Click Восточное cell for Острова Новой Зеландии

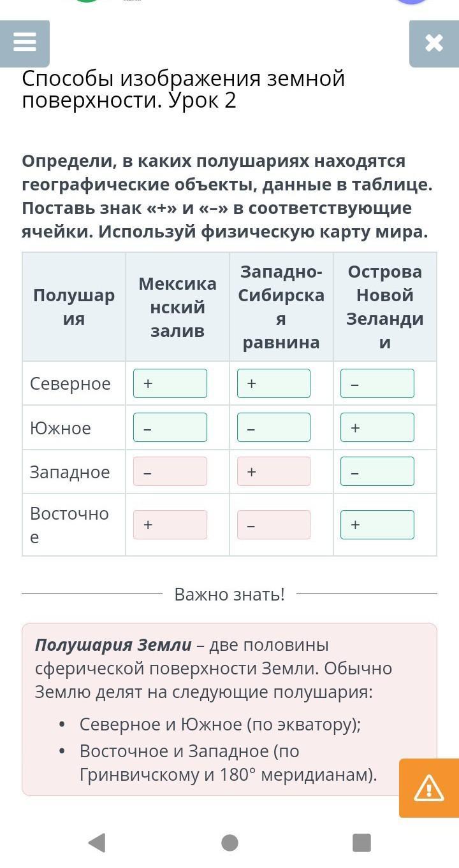(x=377, y=525)
